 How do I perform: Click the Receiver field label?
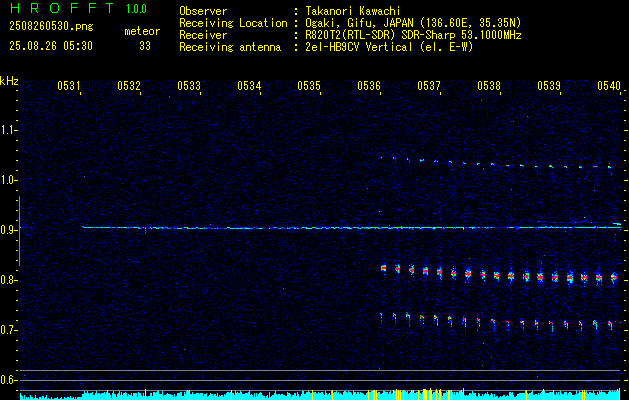click(x=203, y=35)
